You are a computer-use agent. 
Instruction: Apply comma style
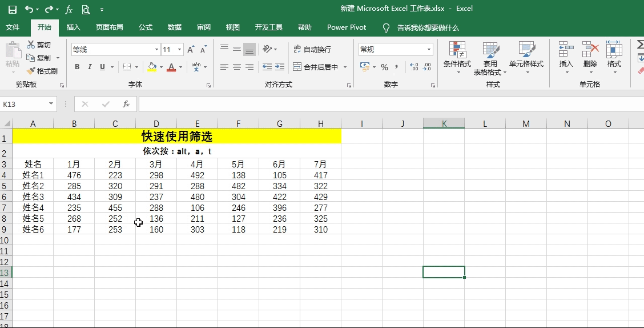pyautogui.click(x=396, y=67)
